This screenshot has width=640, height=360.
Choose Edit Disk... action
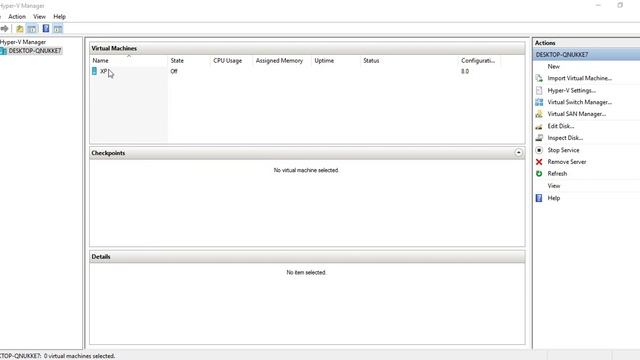tap(561, 126)
